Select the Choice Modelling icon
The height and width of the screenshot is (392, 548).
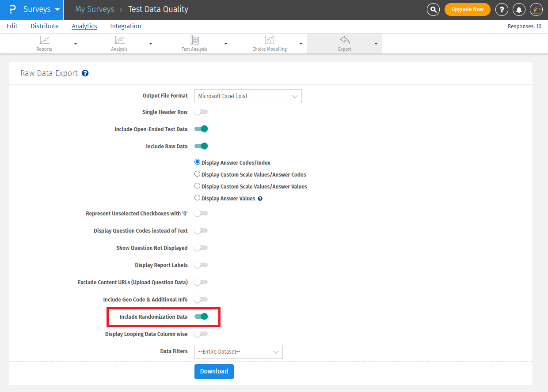270,40
